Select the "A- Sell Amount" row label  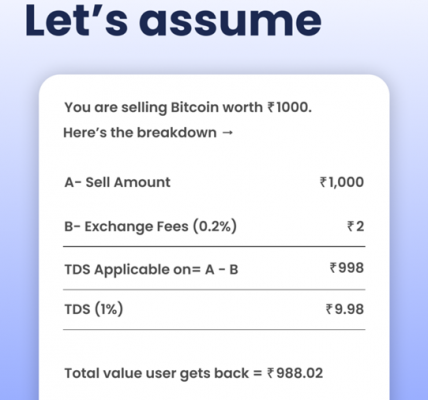(117, 182)
